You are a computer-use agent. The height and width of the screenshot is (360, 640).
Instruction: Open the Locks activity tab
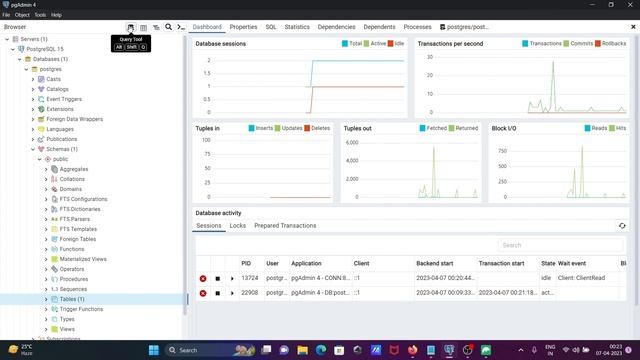(238, 226)
